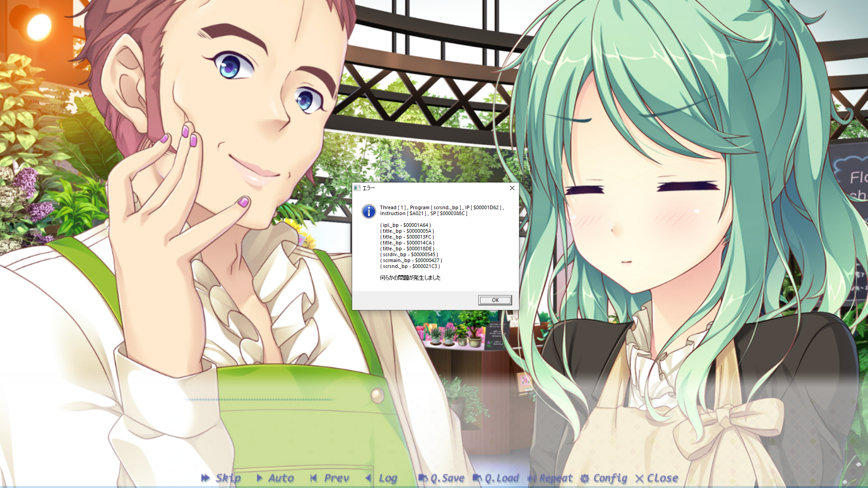
Task: Click the Thread [ 1 ] error line
Action: (442, 208)
